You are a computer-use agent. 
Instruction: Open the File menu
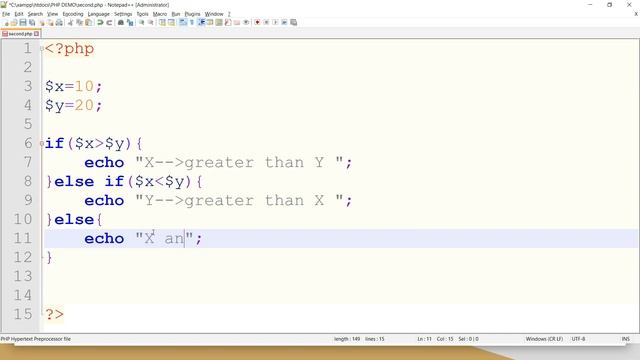click(6, 14)
